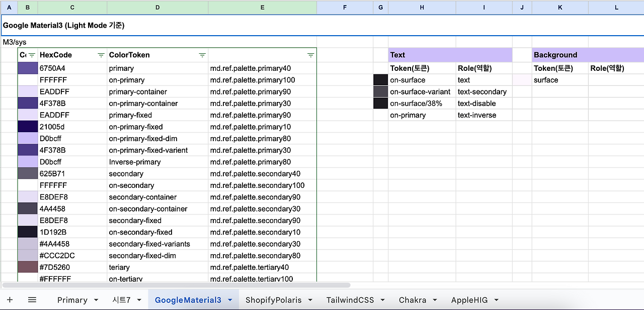This screenshot has width=644, height=310.
Task: Select the 6750A4 primary color swatch cell
Action: tap(28, 68)
